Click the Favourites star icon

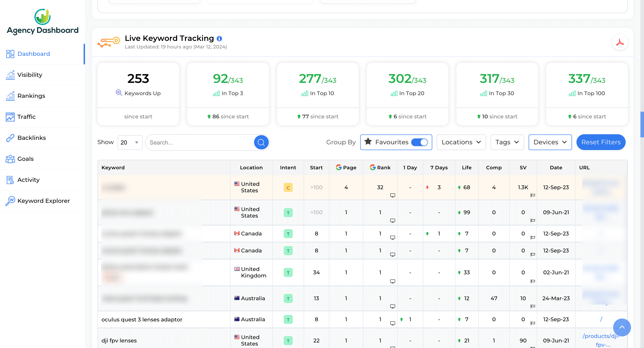click(x=368, y=142)
